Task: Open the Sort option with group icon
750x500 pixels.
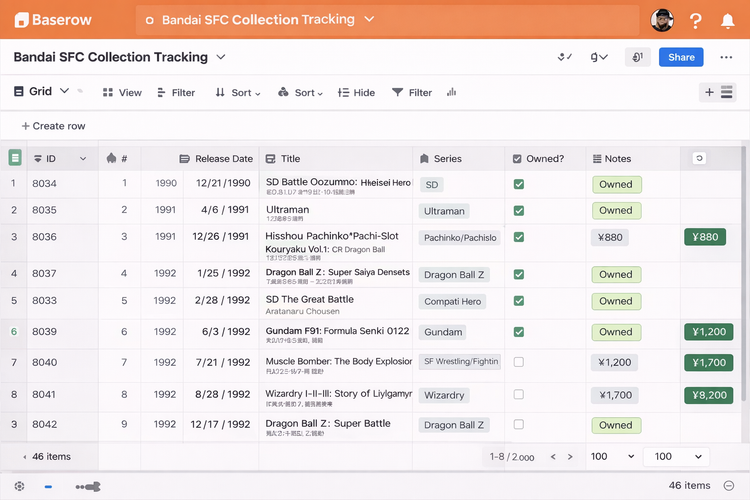Action: (x=300, y=93)
